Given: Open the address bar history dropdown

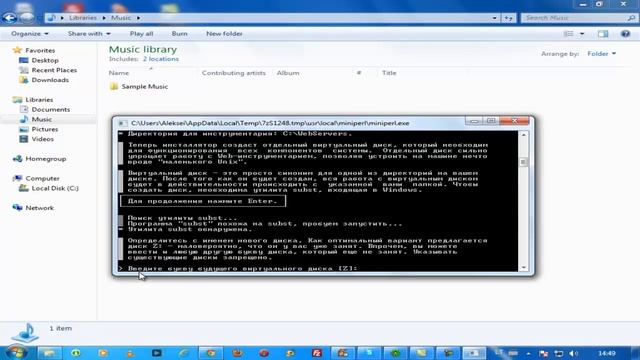Looking at the screenshot, I should (x=494, y=18).
